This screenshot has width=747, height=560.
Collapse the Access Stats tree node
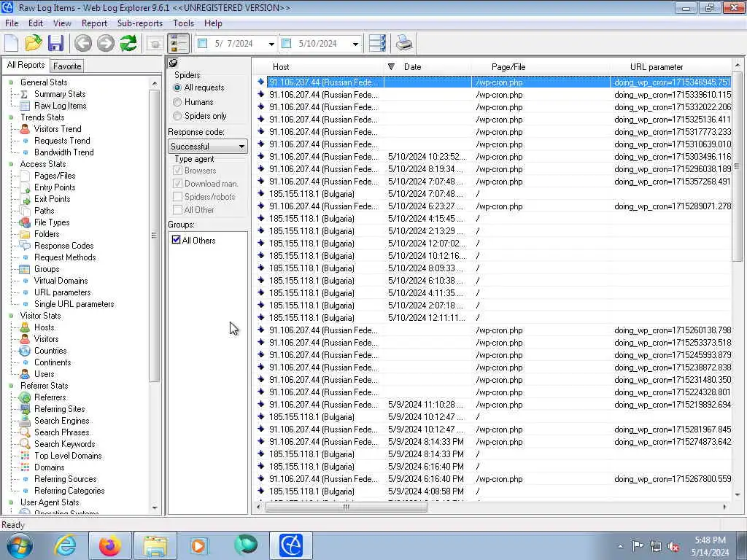coord(11,164)
